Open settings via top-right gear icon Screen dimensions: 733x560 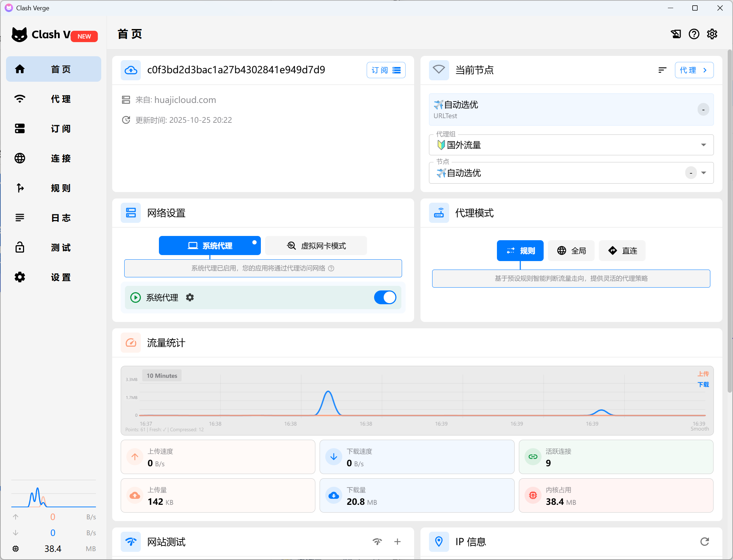712,34
